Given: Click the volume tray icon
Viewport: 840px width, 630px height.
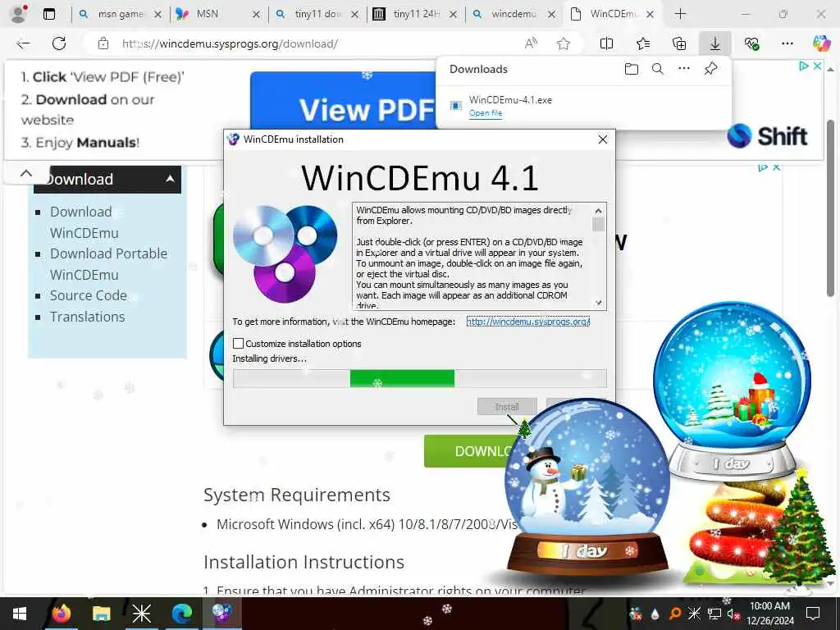Looking at the screenshot, I should coord(733,614).
